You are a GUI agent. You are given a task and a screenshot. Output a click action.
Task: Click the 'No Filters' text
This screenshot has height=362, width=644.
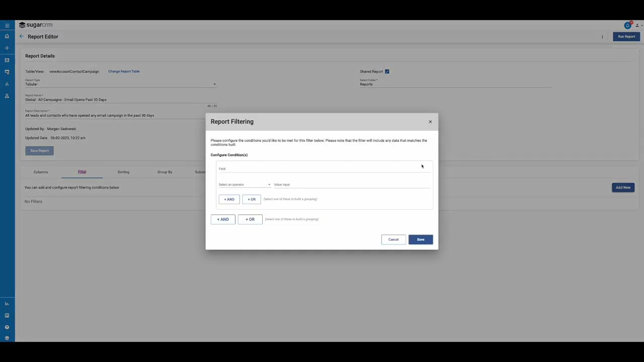click(33, 202)
